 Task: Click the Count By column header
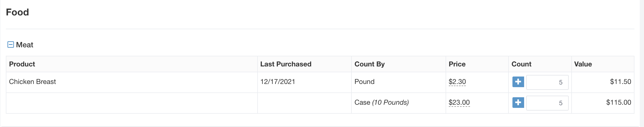369,64
